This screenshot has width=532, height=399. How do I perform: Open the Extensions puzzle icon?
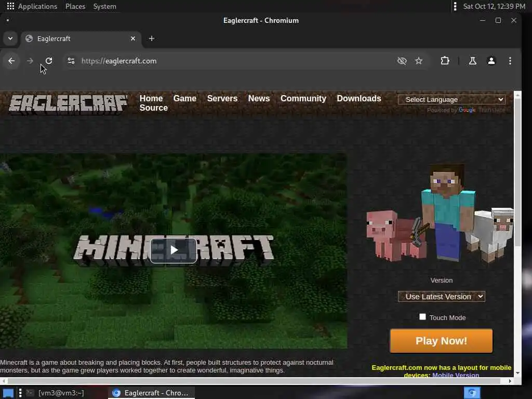[x=445, y=61]
